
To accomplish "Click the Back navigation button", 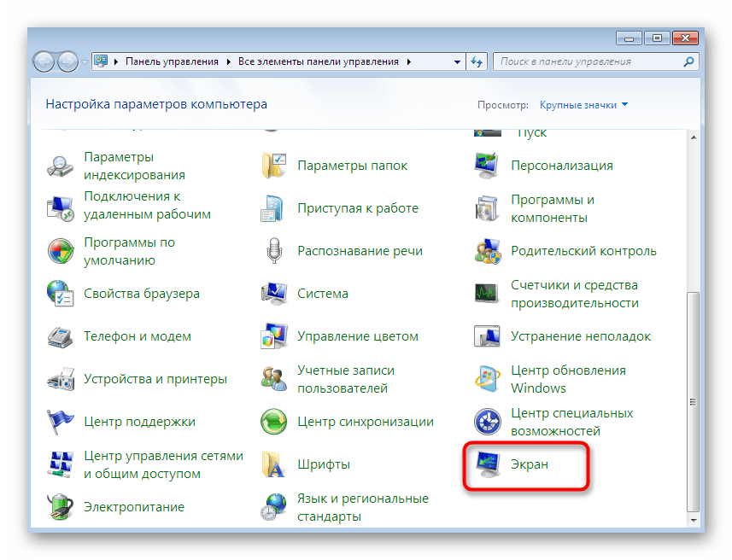I will click(44, 61).
